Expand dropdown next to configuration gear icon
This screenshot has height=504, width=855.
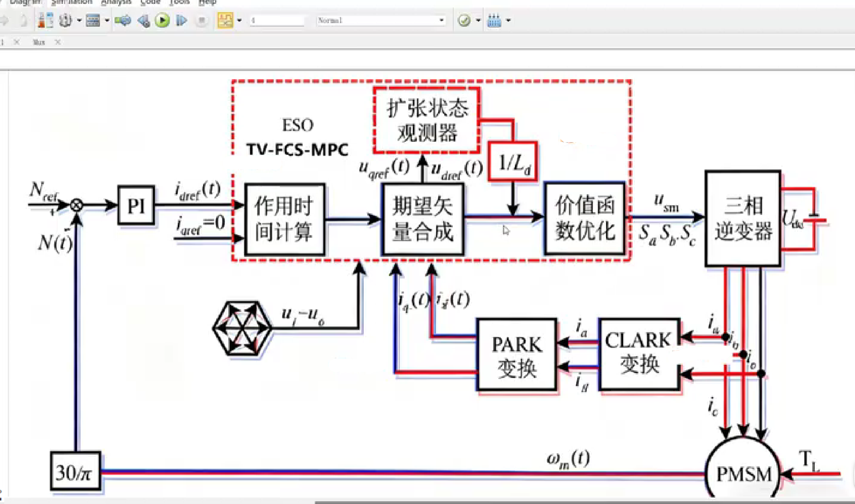pos(79,21)
